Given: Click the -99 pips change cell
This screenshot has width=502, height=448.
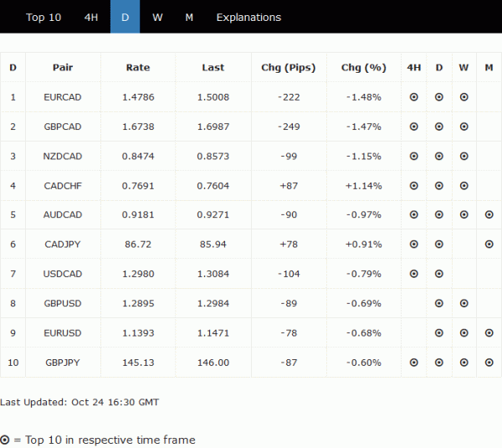Looking at the screenshot, I should pos(289,156).
